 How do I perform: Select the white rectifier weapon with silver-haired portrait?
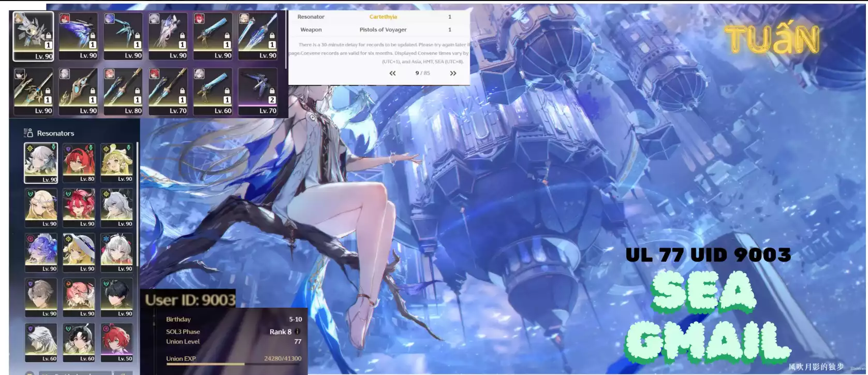tap(168, 36)
